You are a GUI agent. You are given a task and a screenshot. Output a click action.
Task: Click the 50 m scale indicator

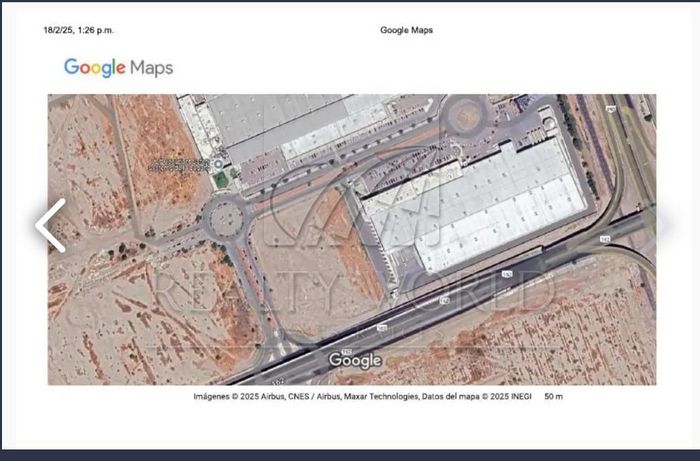click(553, 397)
